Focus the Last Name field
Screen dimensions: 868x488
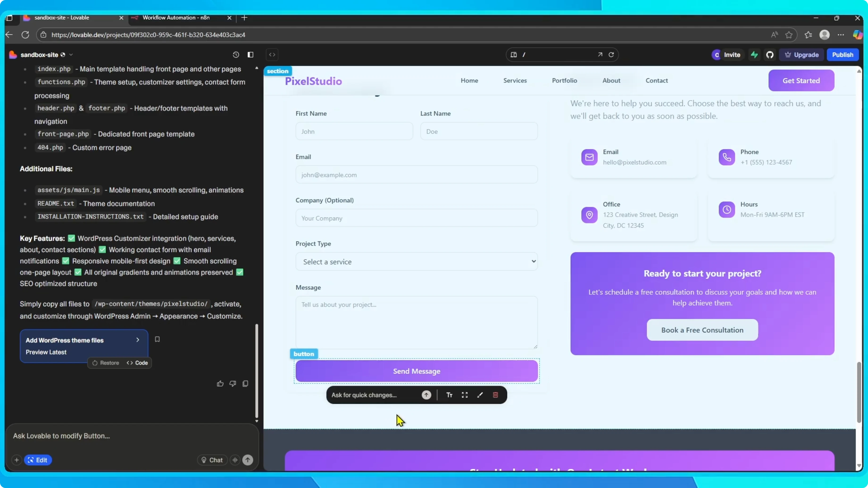tap(479, 131)
